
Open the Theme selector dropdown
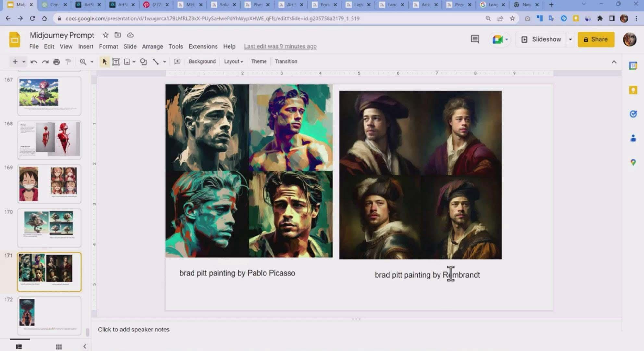pos(259,61)
